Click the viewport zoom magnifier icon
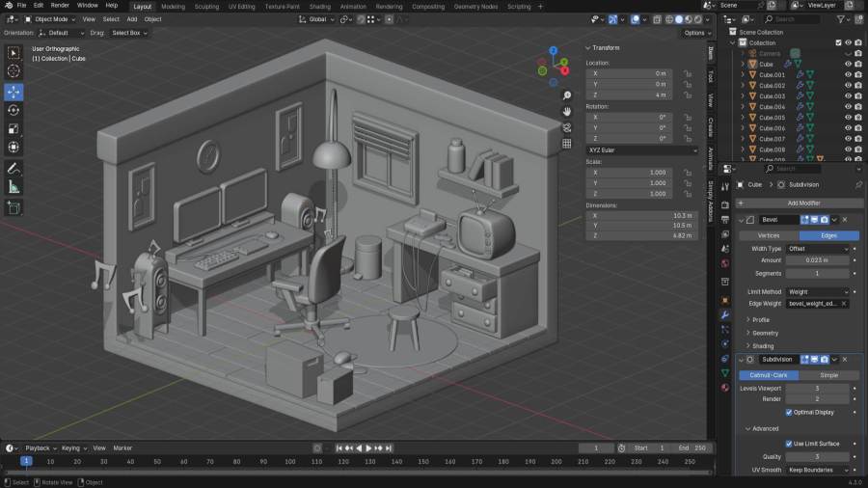The image size is (868, 488). tap(567, 95)
